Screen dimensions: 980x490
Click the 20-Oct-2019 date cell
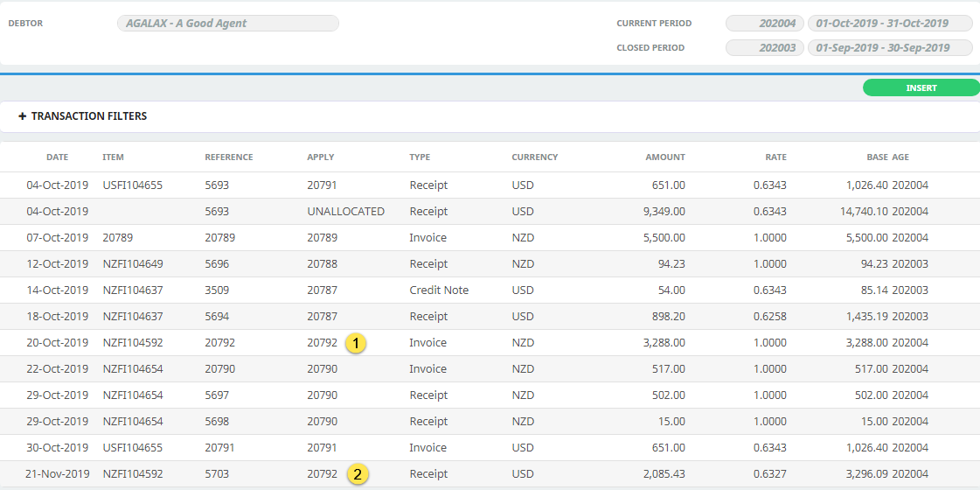[x=58, y=343]
